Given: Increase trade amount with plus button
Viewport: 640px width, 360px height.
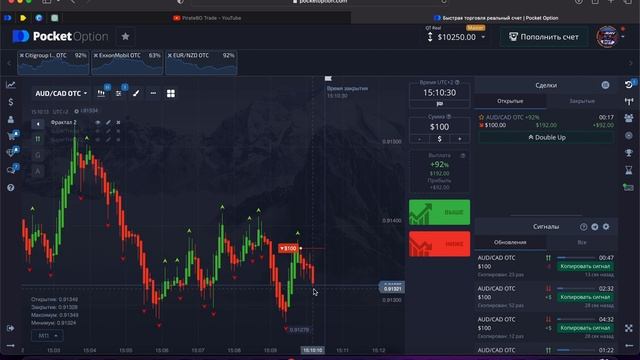Looking at the screenshot, I should pyautogui.click(x=460, y=139).
